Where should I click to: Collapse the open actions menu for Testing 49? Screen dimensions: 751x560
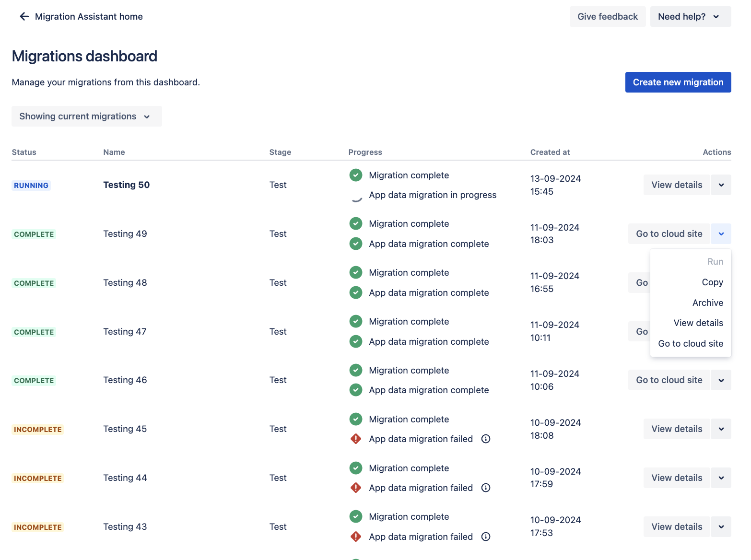[x=721, y=234]
